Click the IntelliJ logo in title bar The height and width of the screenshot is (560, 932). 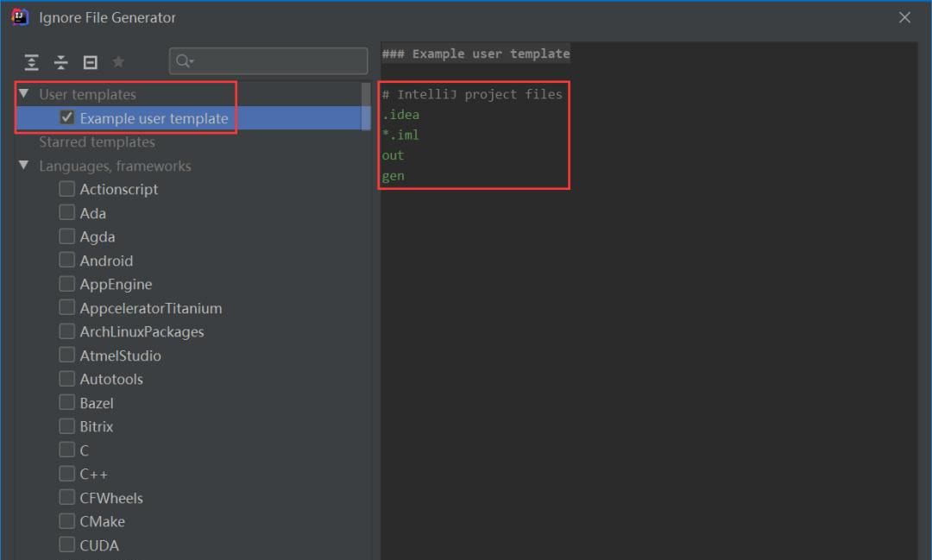click(19, 17)
